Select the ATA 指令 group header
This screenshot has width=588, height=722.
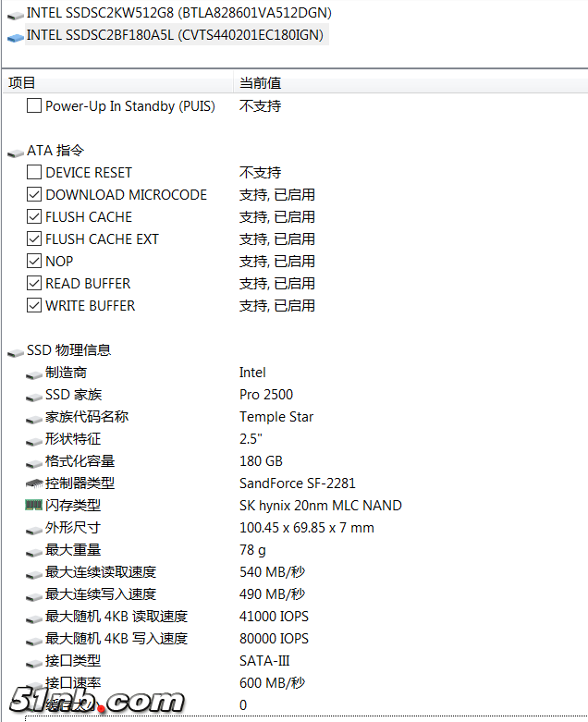(55, 150)
